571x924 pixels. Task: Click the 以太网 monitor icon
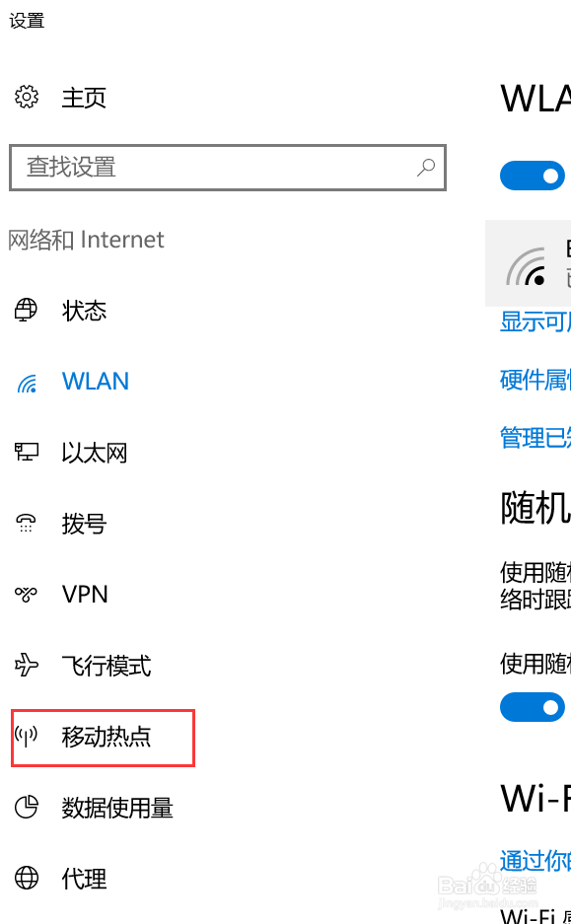(x=27, y=453)
